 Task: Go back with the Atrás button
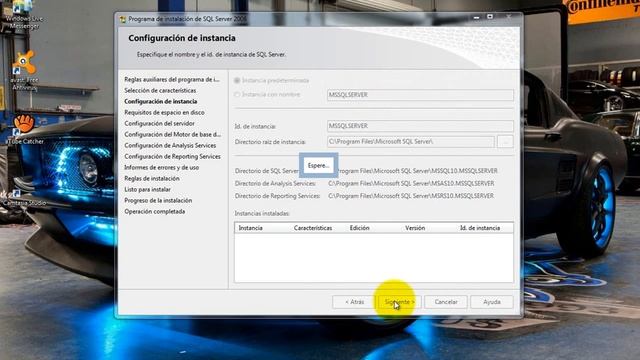click(354, 302)
